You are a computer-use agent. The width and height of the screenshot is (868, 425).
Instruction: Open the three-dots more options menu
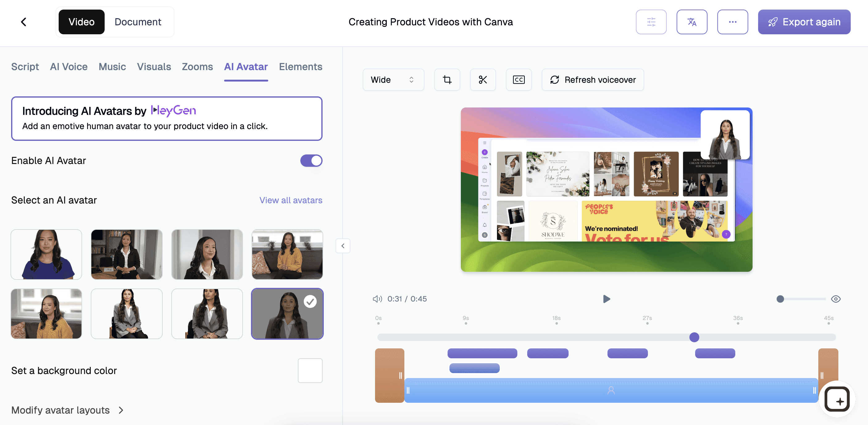732,22
